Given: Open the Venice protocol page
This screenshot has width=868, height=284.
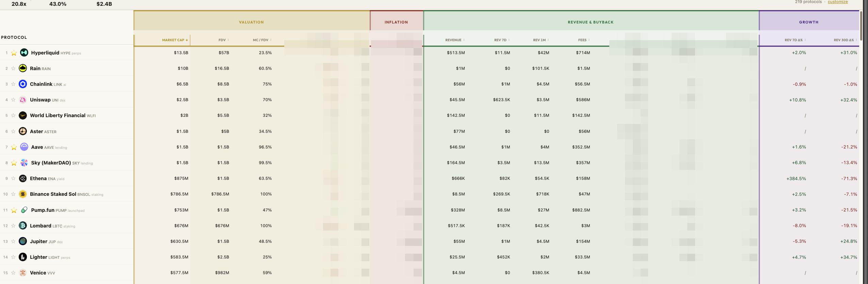Looking at the screenshot, I should [x=38, y=272].
